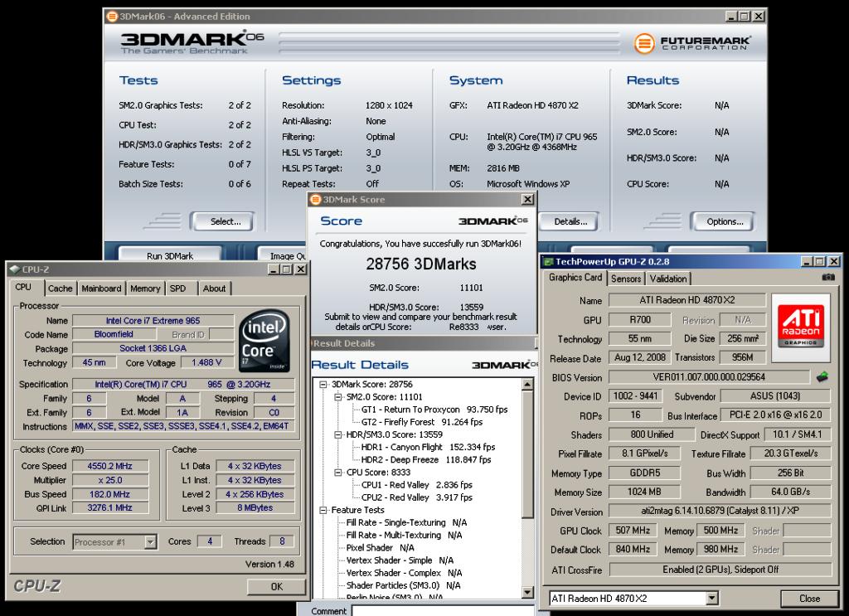Image resolution: width=849 pixels, height=616 pixels.
Task: Click the GPU-Z title bar icon
Action: [548, 261]
